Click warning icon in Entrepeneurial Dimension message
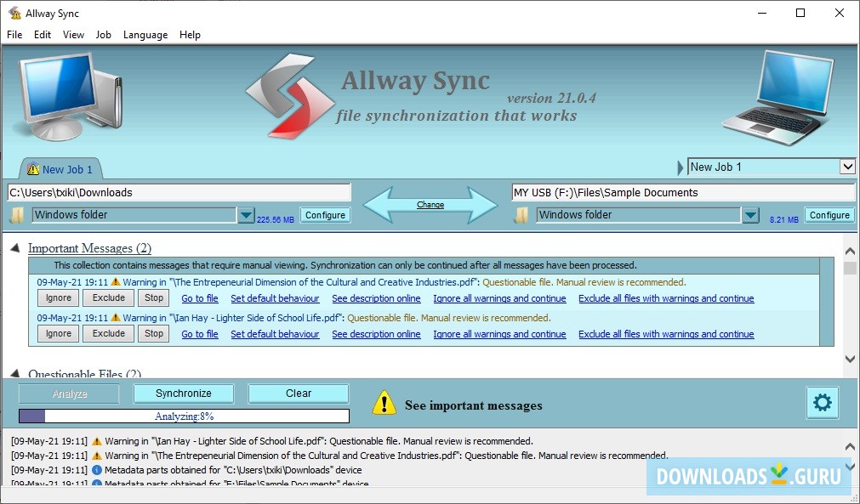The height and width of the screenshot is (504, 860). [115, 282]
